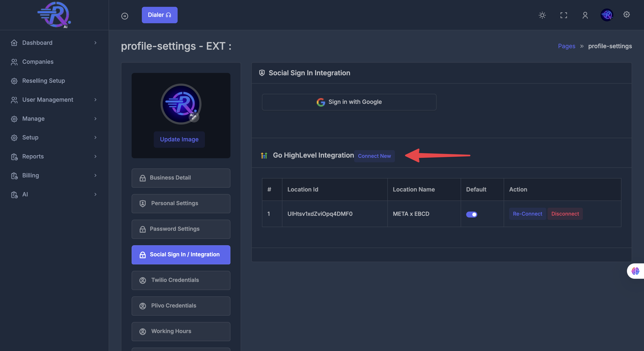Expand the Reports chevron

(95, 157)
